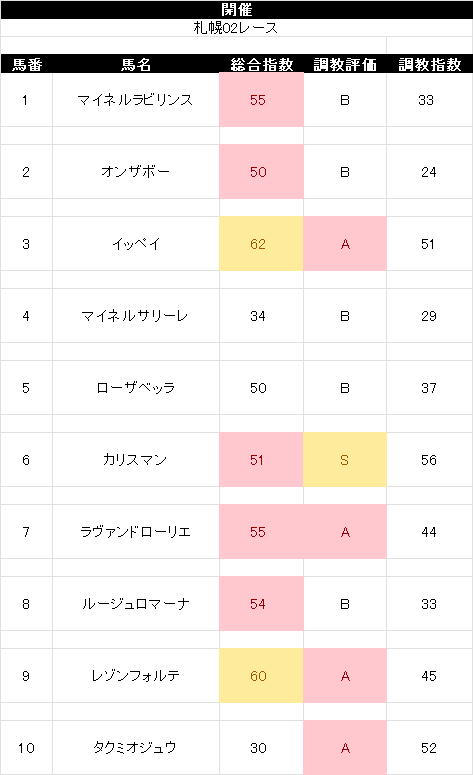The height and width of the screenshot is (775, 473).
Task: Click training index 56 cell
Action: [429, 460]
